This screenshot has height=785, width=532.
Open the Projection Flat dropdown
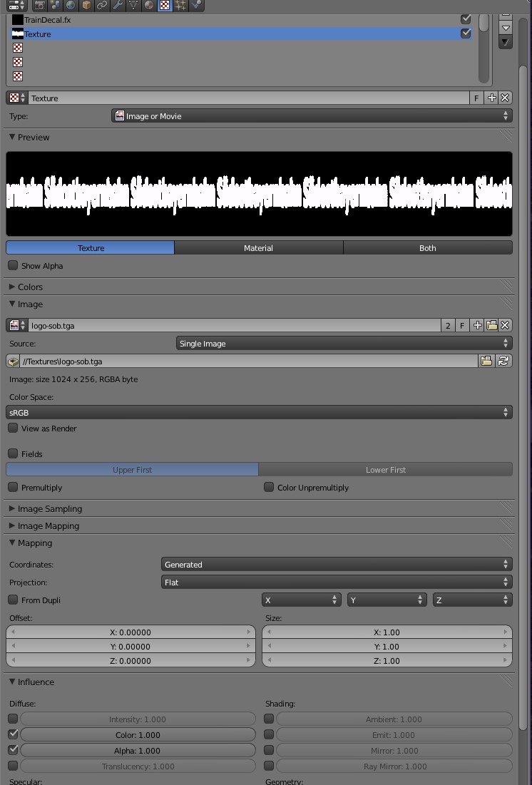coord(337,583)
